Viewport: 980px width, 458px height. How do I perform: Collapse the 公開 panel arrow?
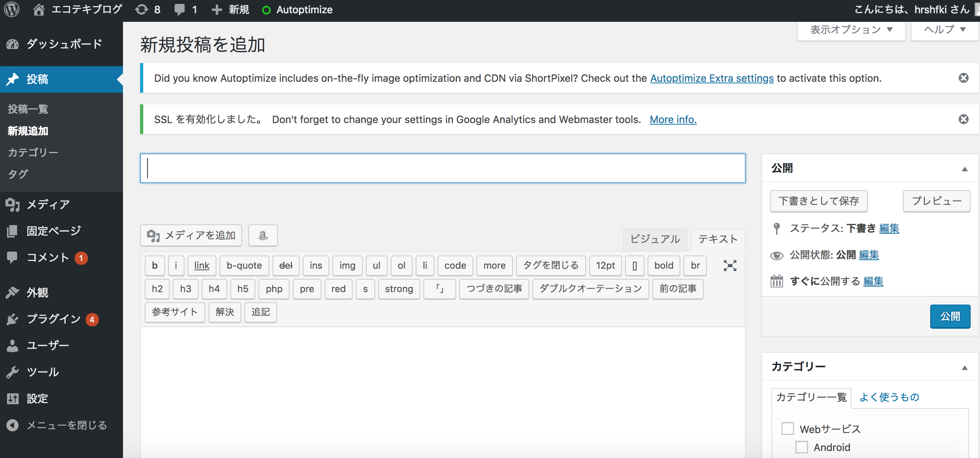964,169
